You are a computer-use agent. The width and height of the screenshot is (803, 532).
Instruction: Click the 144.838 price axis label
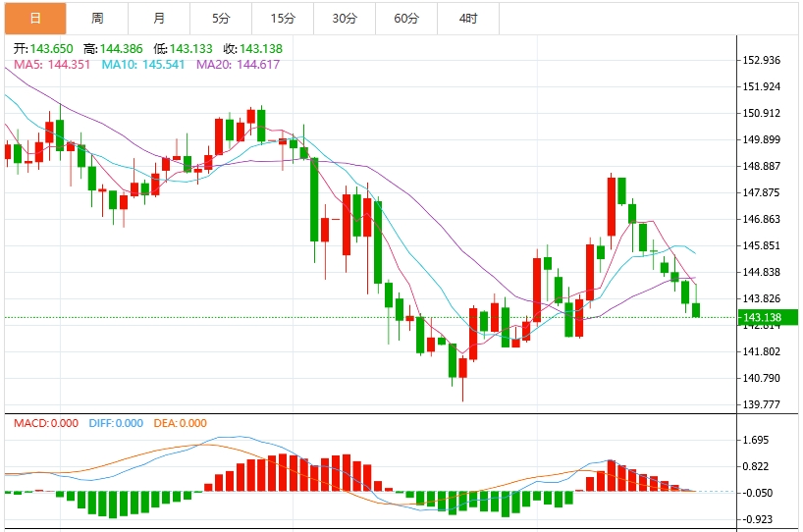pos(762,273)
